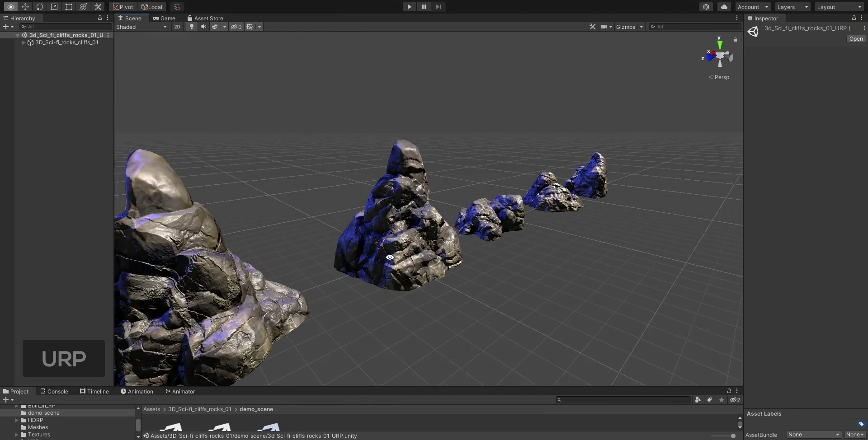Click the Favorites star icon in Project
This screenshot has width=868, height=440.
722,400
